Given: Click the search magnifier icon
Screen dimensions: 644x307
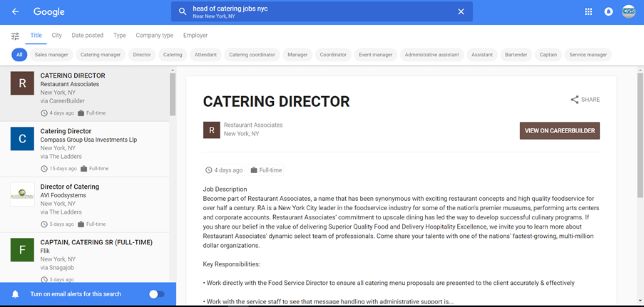Looking at the screenshot, I should click(x=183, y=11).
